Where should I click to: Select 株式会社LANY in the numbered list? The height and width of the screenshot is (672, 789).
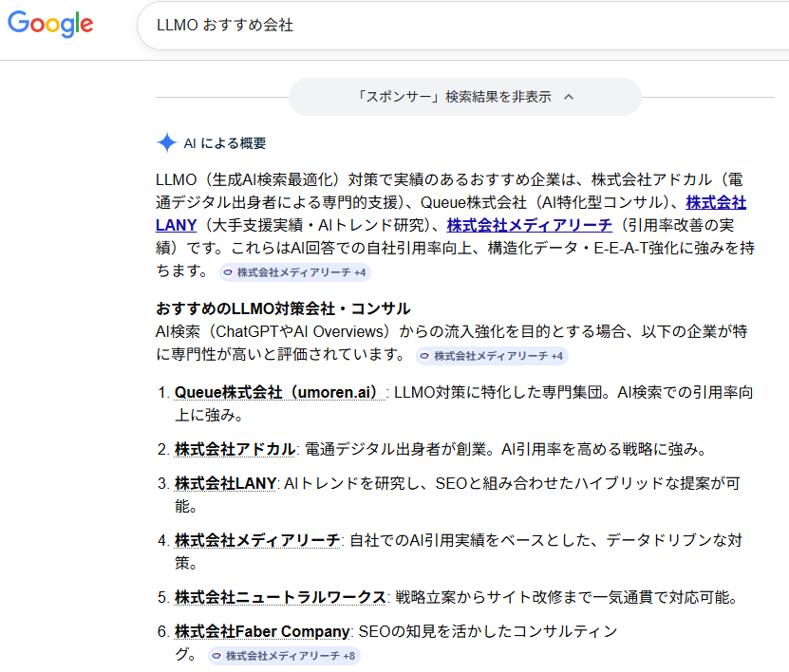coord(225,484)
